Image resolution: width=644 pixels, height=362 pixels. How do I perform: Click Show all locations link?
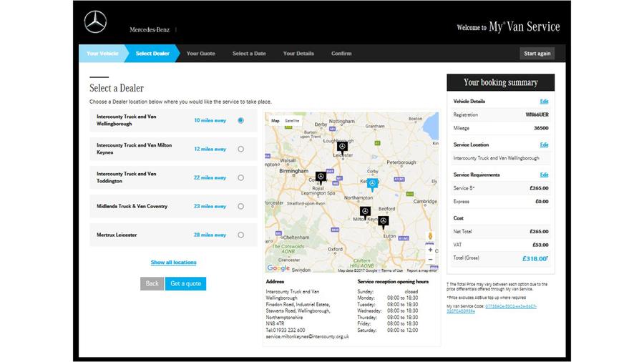tap(173, 263)
